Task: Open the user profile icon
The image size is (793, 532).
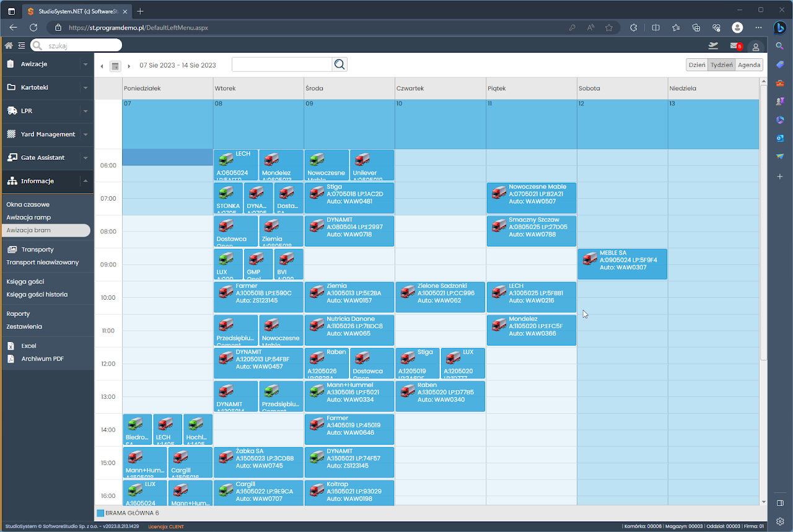Action: coord(755,46)
